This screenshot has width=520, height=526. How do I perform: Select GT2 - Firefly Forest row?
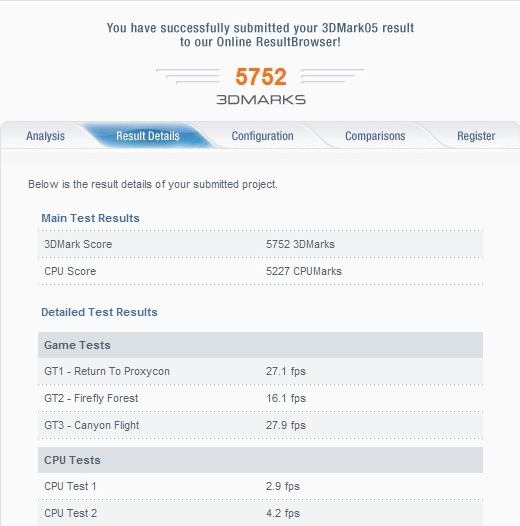[x=260, y=398]
